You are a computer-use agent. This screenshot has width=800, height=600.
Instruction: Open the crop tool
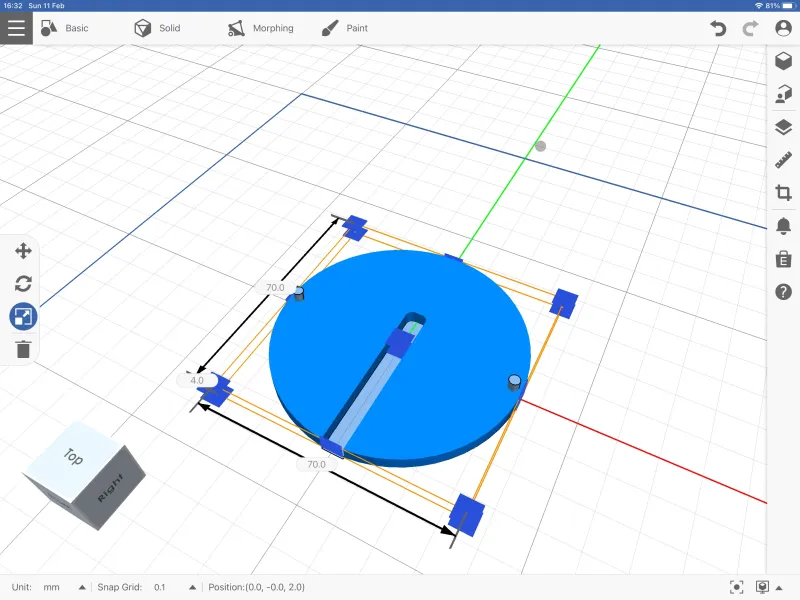click(783, 193)
